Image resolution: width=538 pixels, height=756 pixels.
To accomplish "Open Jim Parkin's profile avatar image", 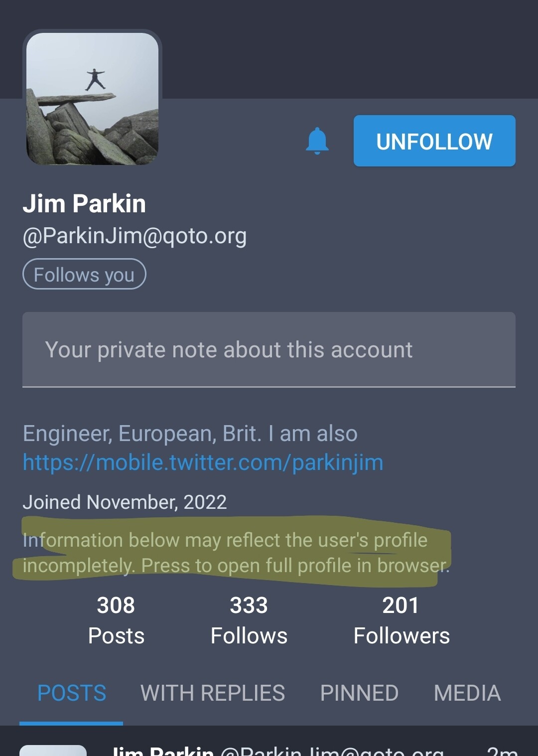I will pyautogui.click(x=93, y=99).
